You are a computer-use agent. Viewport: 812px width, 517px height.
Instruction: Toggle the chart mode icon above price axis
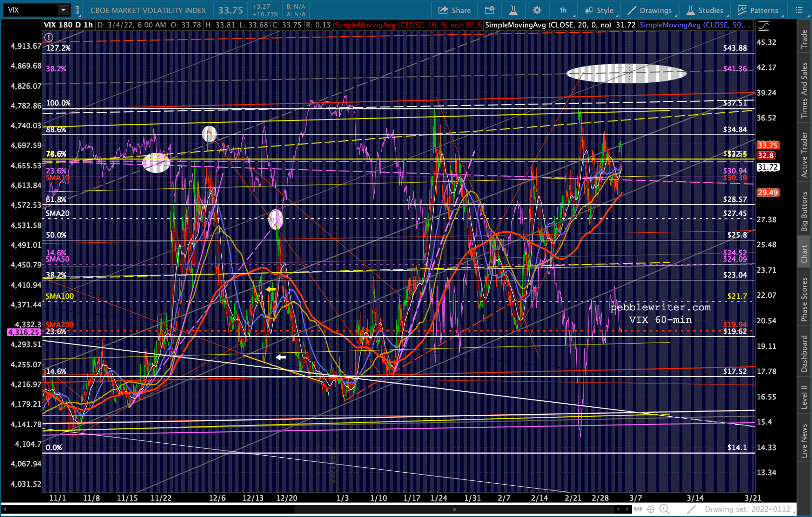pos(763,26)
